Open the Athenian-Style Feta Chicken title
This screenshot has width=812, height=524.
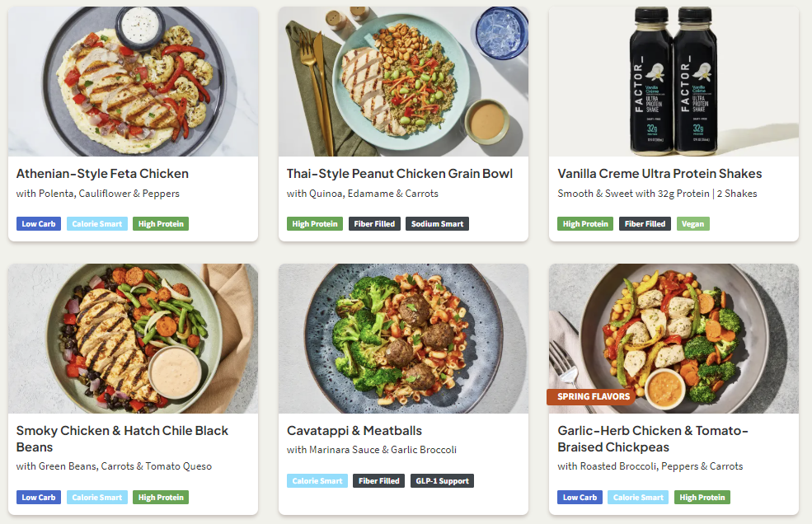pos(102,174)
